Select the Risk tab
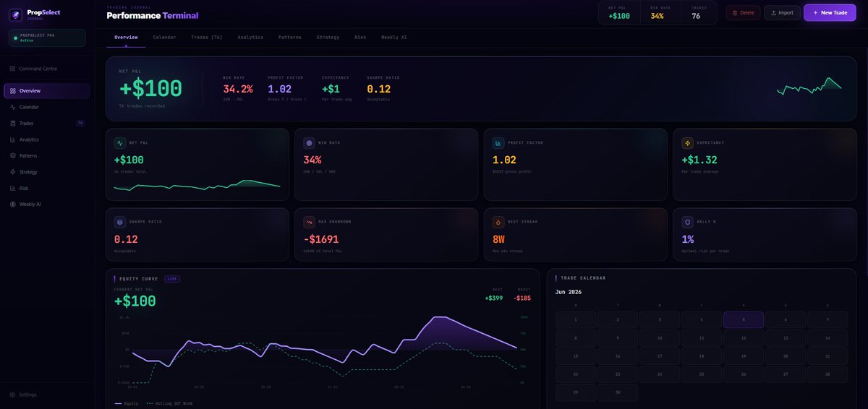 click(x=360, y=37)
